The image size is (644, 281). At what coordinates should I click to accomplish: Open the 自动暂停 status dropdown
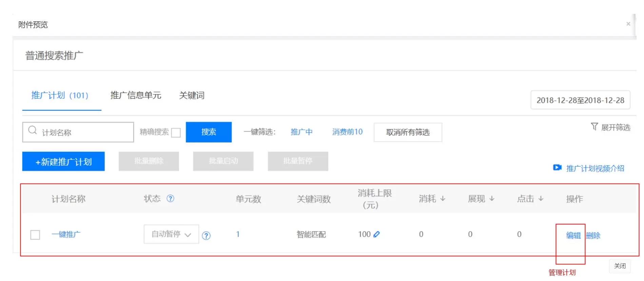coord(171,234)
